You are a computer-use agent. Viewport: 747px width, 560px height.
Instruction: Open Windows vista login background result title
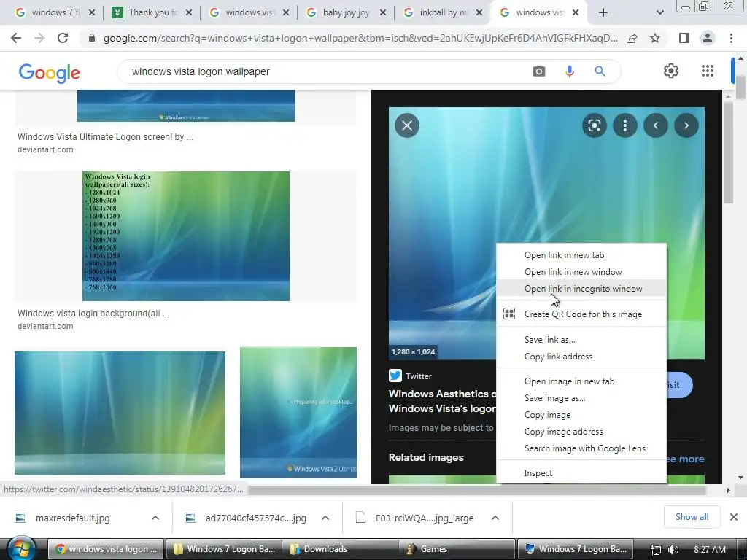[x=93, y=314]
